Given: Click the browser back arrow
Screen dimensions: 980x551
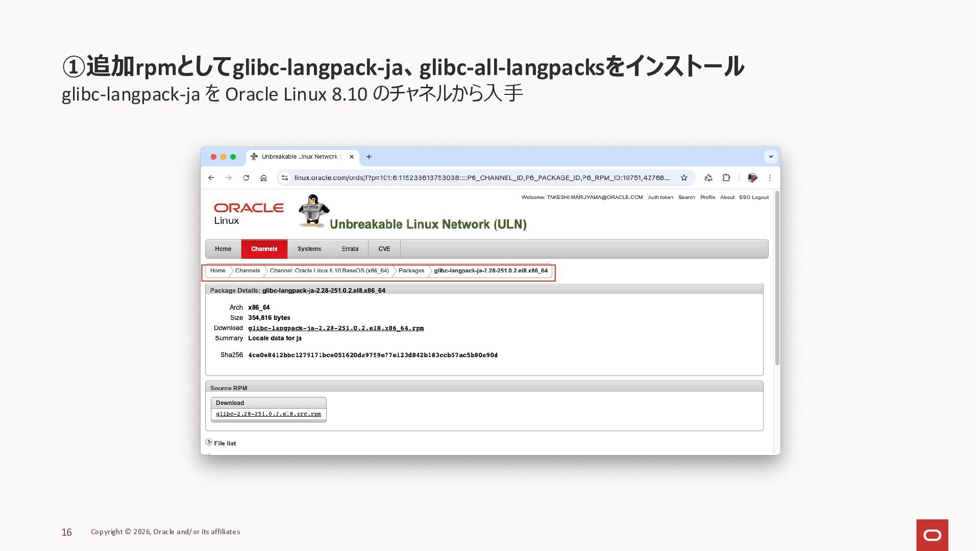Looking at the screenshot, I should click(211, 178).
